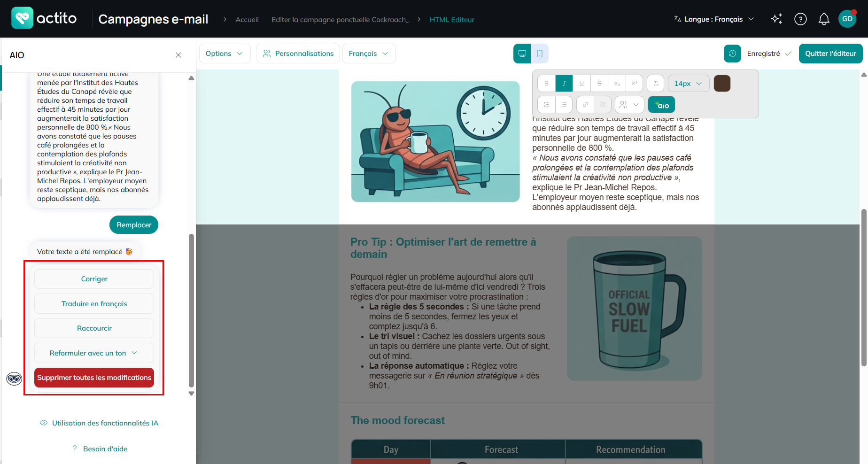Click Quitter l'éditeur button
This screenshot has height=464, width=868.
(x=830, y=54)
